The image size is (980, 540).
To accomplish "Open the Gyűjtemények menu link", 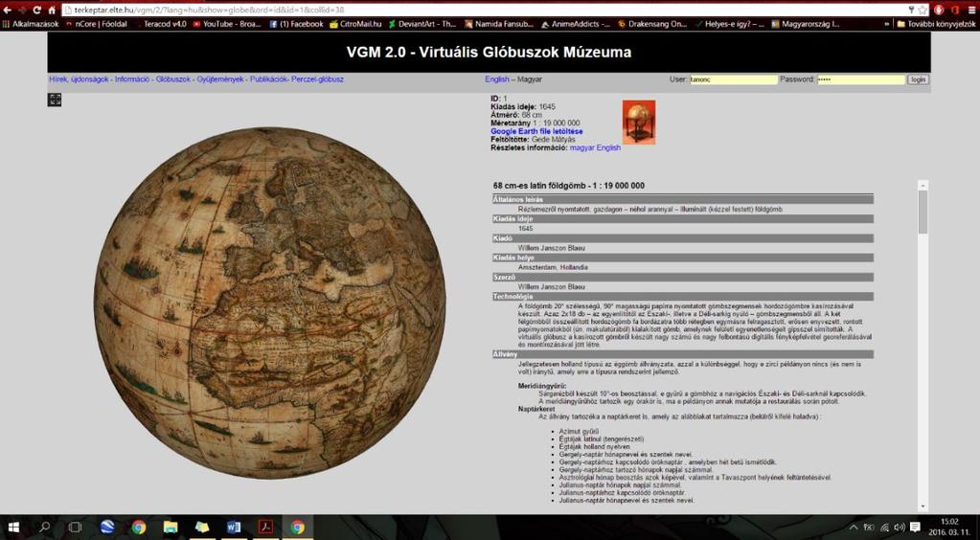I will click(220, 79).
